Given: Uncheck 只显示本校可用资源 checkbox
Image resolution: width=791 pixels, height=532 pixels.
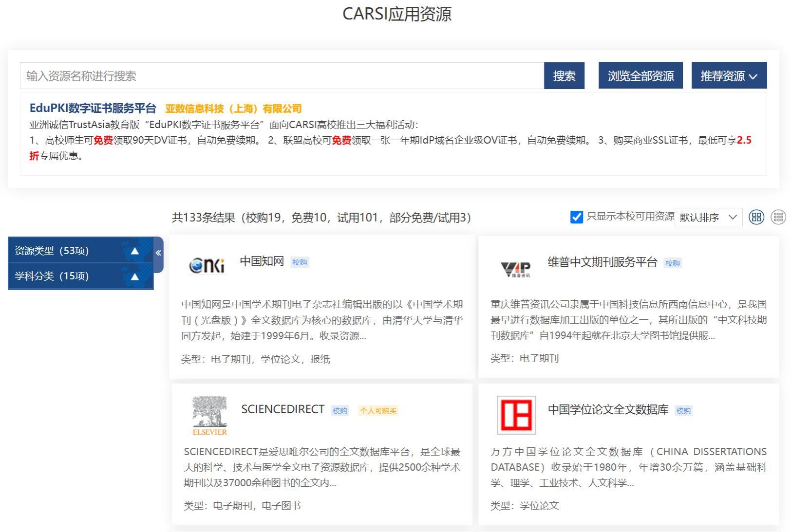Looking at the screenshot, I should (x=576, y=217).
